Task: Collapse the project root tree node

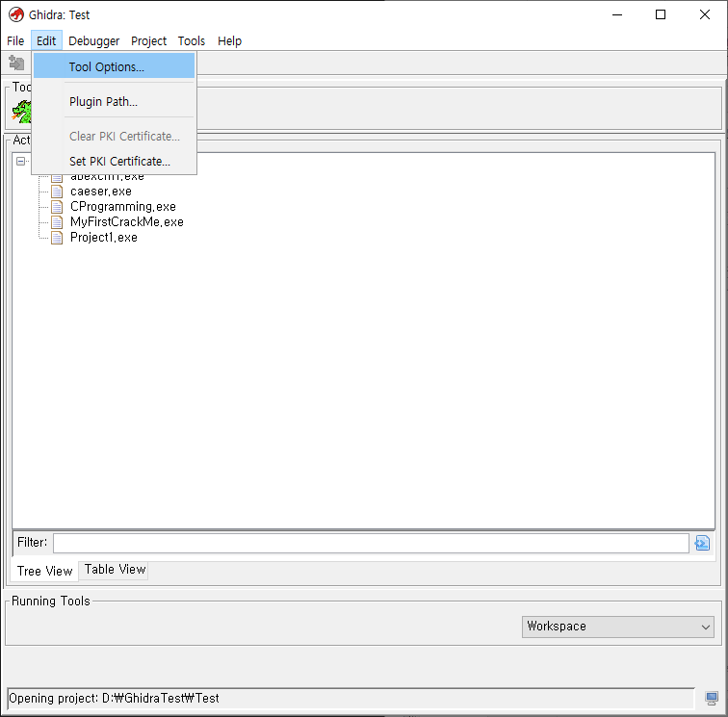Action: pos(20,161)
